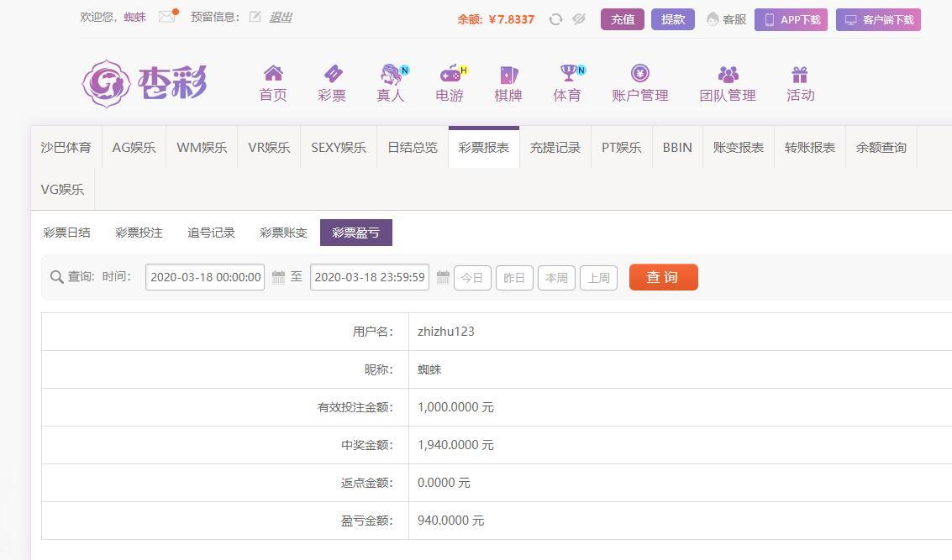This screenshot has height=560, width=952.
Task: Click the end time input field
Action: 370,277
